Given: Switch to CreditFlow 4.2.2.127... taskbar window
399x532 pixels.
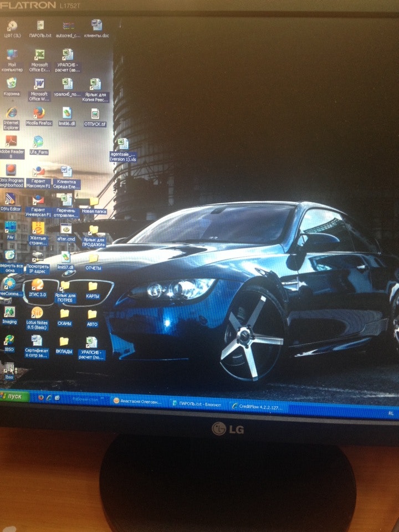Looking at the screenshot, I should click(x=258, y=407).
